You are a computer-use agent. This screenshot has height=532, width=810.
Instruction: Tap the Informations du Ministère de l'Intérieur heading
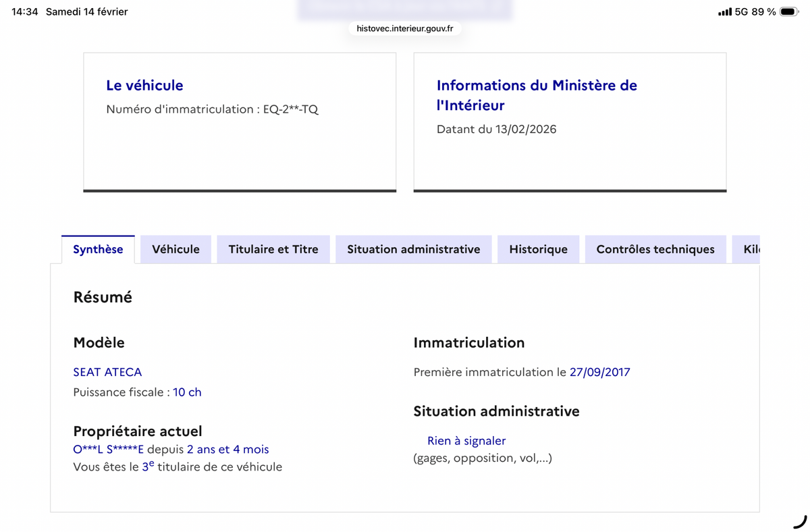pos(537,95)
